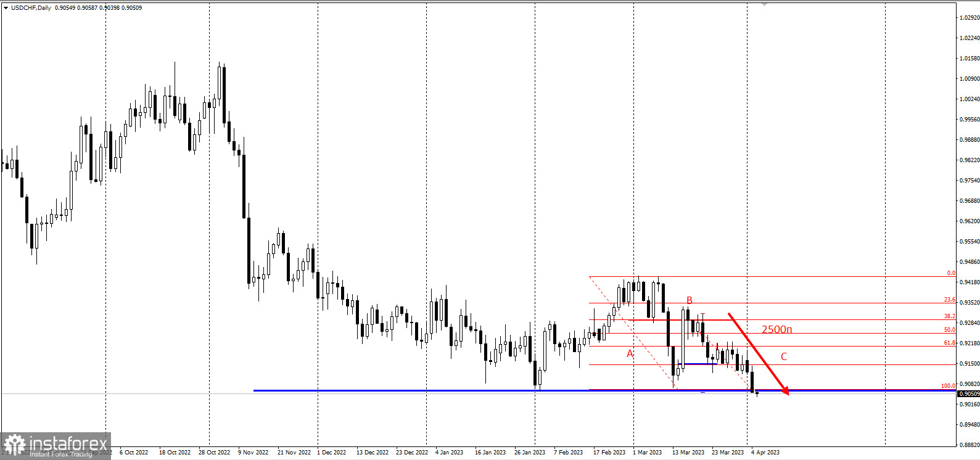Click the current price tag 0.90509
This screenshot has height=460, width=980.
[x=968, y=393]
